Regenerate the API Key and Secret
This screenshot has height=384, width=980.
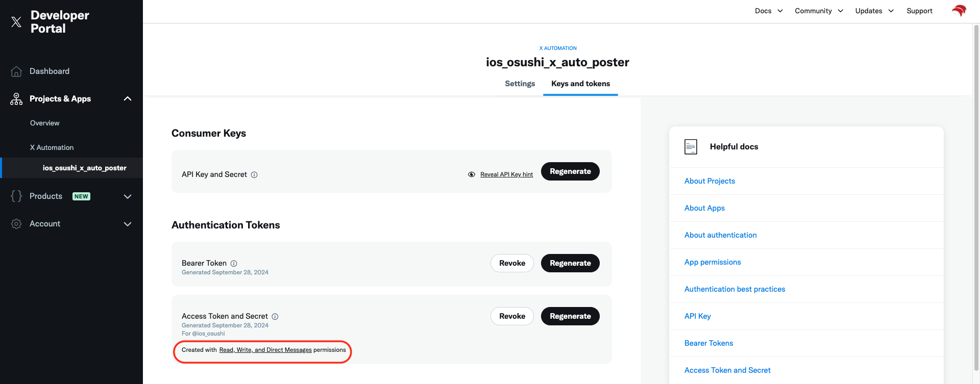[x=570, y=171]
